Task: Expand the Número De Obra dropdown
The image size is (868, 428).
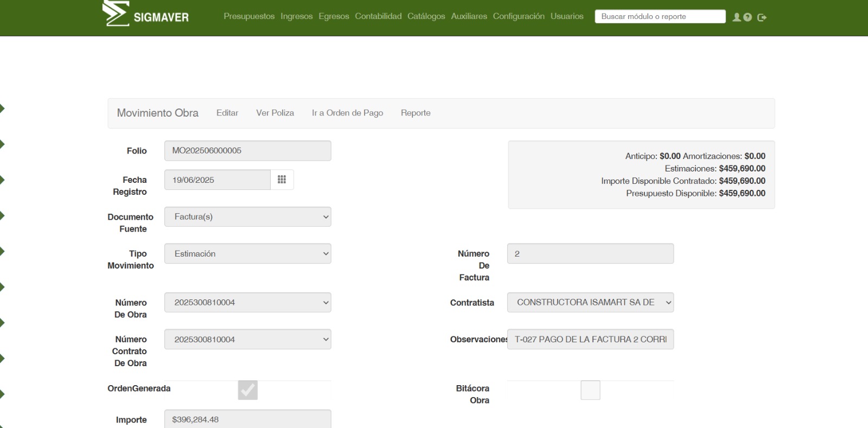Action: pos(247,303)
